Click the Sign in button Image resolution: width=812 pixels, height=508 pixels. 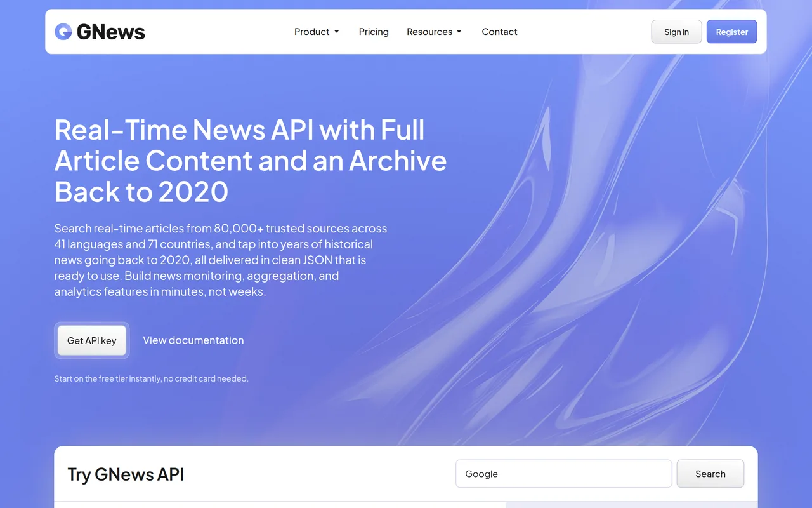point(676,32)
